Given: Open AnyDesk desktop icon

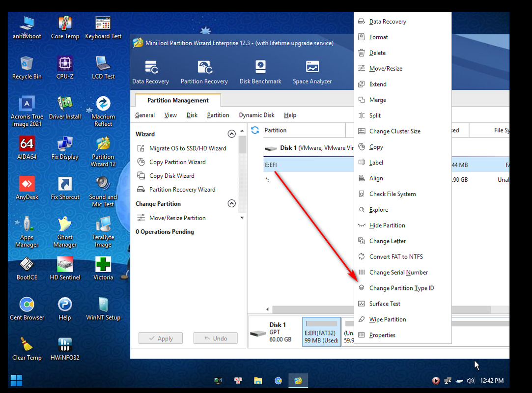Looking at the screenshot, I should click(x=27, y=188).
